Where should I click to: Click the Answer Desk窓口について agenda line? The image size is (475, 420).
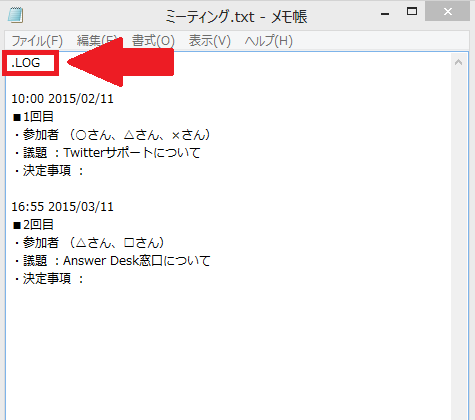point(112,261)
